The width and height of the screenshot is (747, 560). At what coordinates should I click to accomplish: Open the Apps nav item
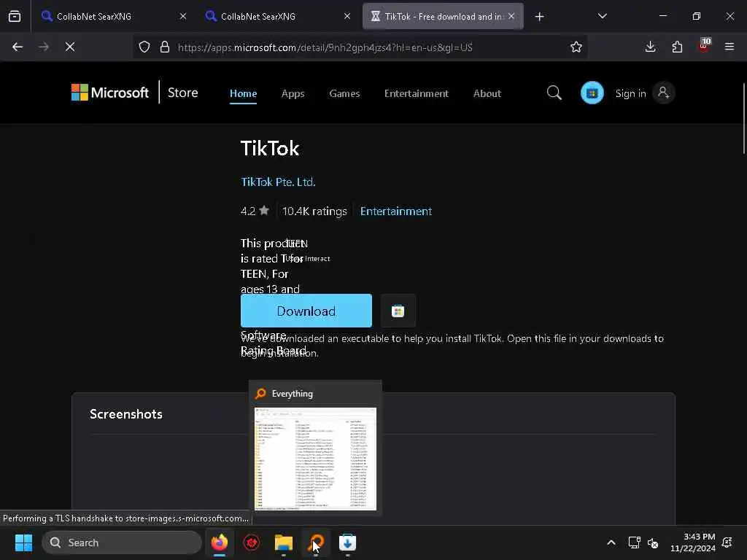(x=293, y=93)
